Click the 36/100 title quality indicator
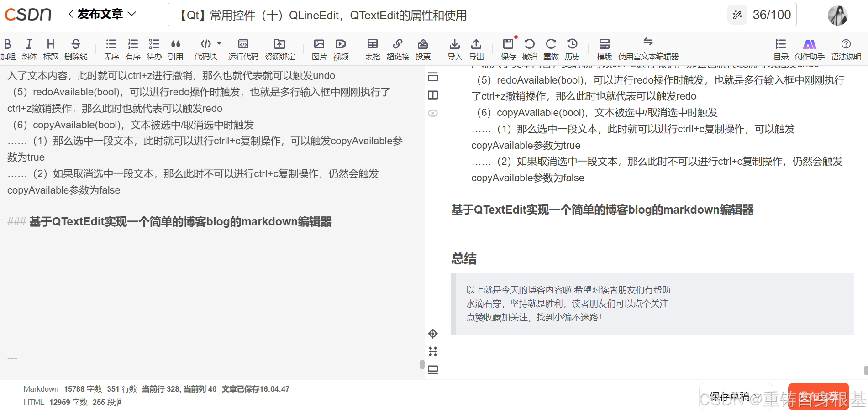This screenshot has height=414, width=868. coord(772,14)
